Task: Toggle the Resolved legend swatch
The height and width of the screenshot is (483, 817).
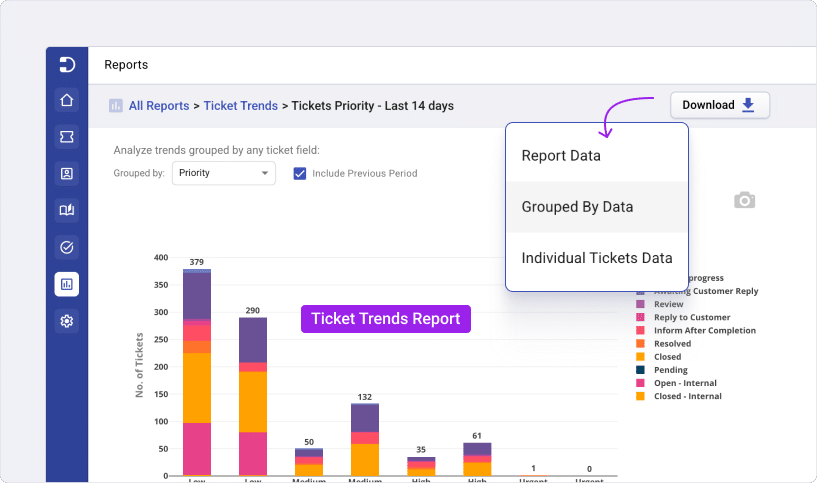Action: coord(640,343)
